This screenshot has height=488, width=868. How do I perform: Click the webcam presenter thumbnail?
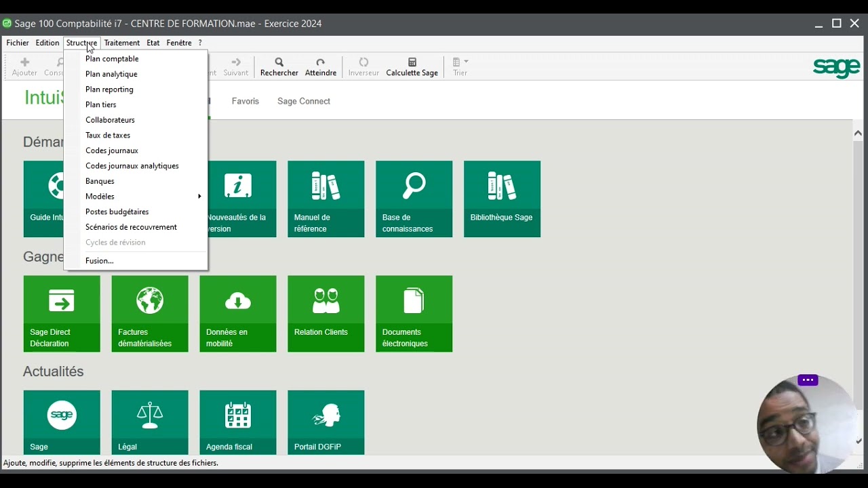point(806,424)
